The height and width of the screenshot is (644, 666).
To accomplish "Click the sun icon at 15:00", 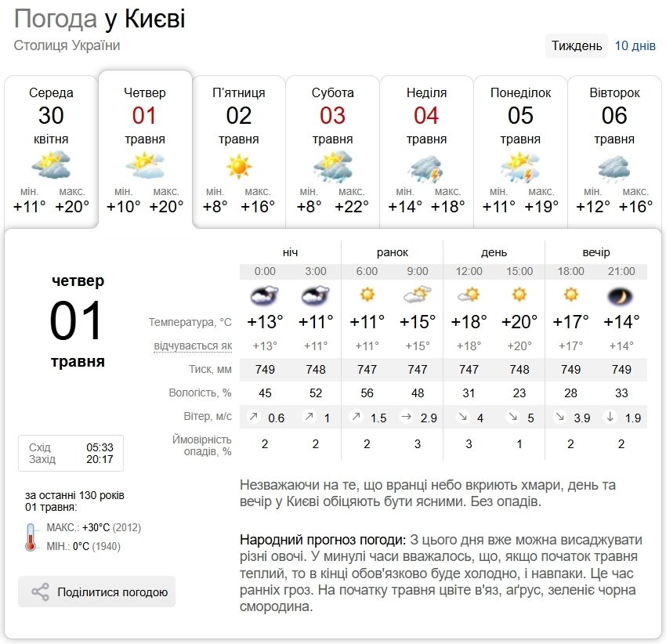I will [519, 294].
